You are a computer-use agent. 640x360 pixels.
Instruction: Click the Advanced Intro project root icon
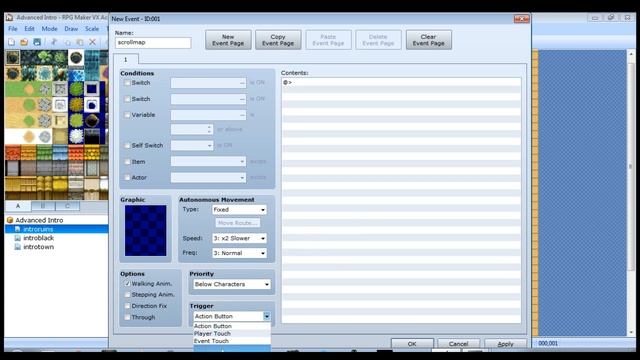tap(10, 220)
